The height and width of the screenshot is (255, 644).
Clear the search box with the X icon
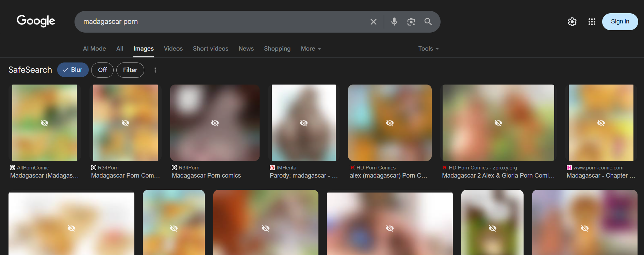point(374,22)
